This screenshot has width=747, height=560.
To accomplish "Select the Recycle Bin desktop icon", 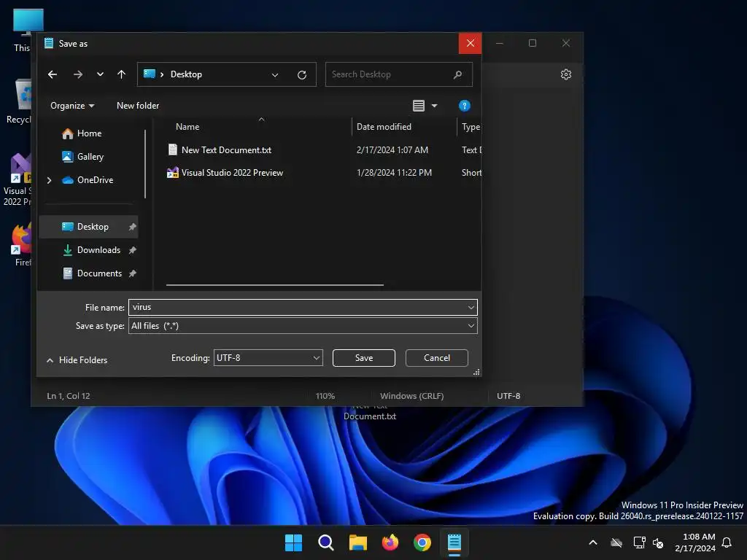I will [19, 101].
